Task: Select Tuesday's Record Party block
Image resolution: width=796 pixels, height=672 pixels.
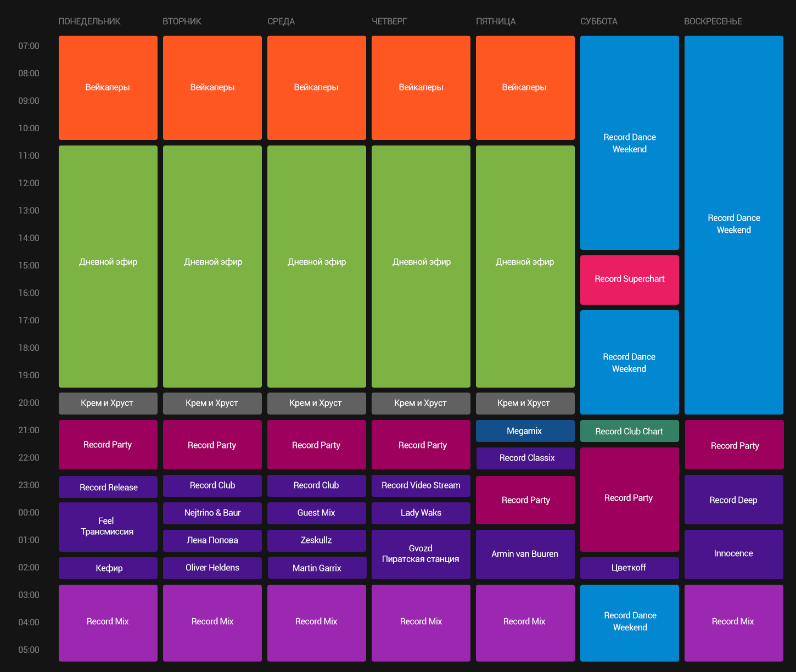Action: pos(212,445)
